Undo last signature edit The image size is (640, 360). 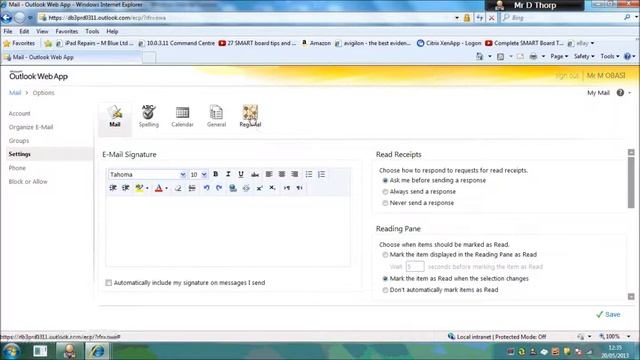[207, 188]
